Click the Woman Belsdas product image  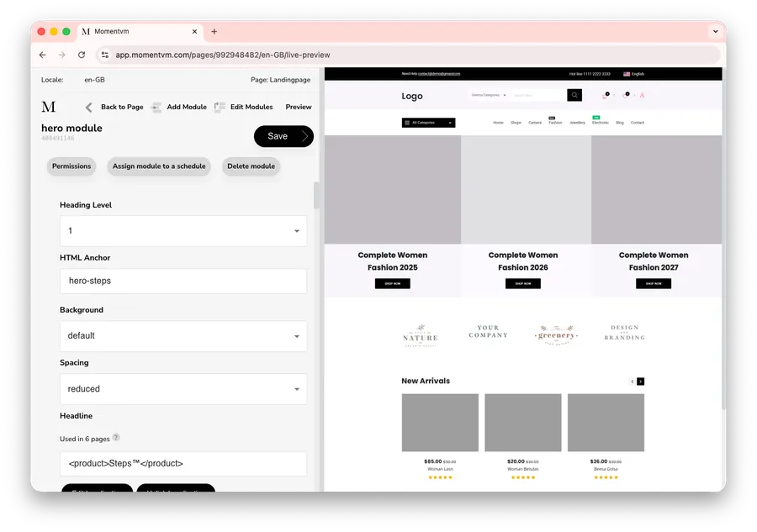click(x=523, y=423)
